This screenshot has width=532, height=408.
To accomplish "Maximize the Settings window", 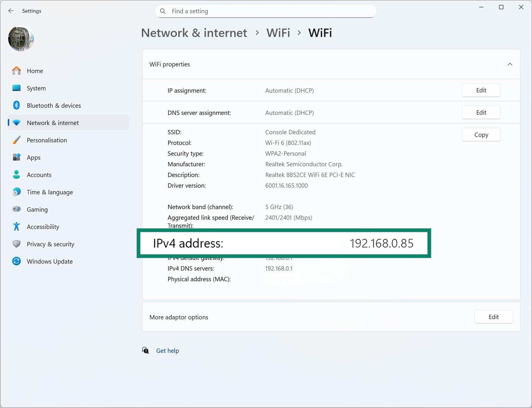I will coord(501,7).
